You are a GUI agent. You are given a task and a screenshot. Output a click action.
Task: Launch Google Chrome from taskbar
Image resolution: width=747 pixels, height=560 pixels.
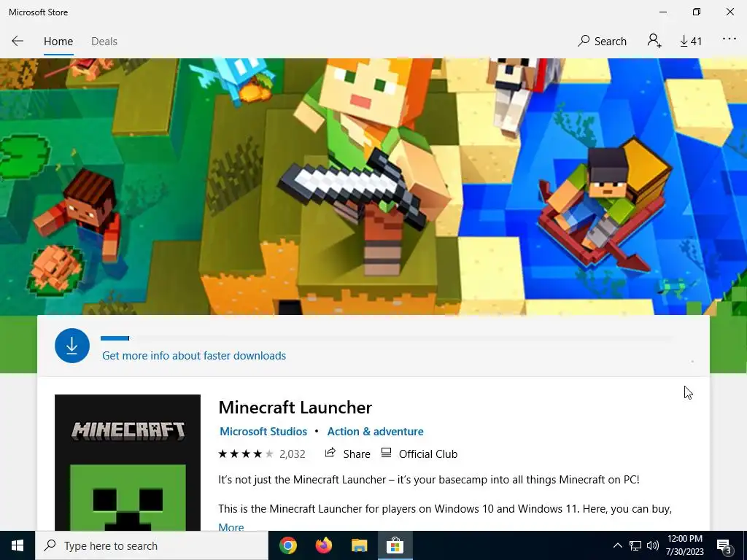(288, 545)
